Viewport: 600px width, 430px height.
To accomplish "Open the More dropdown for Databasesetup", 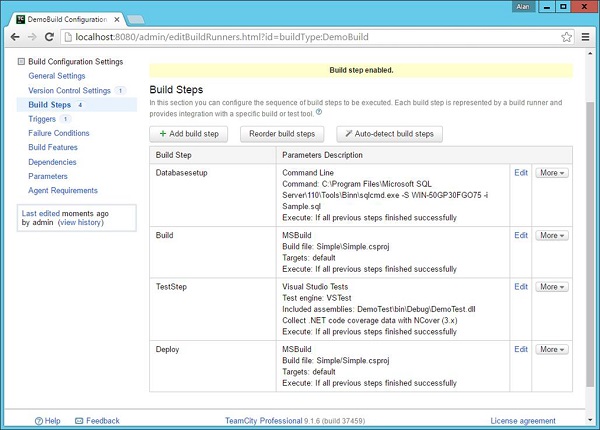I will [551, 172].
